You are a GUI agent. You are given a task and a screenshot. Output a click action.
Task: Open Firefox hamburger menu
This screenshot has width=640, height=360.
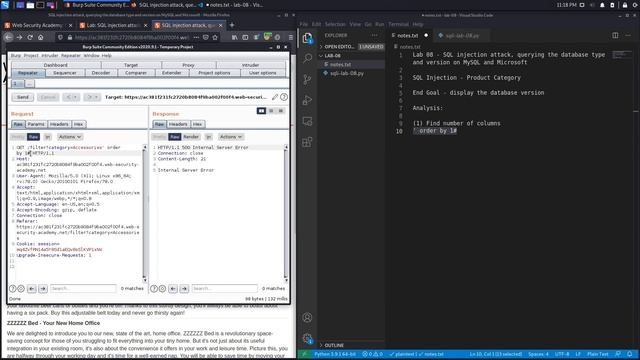coord(291,37)
